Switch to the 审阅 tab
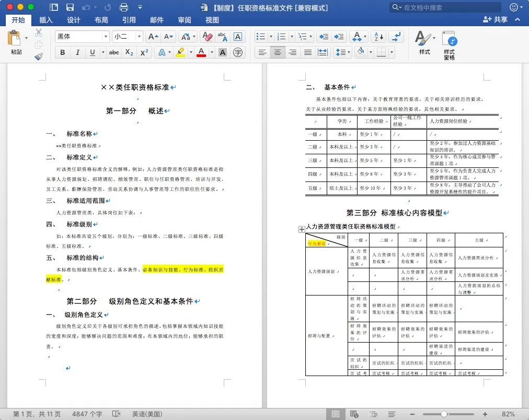Screen dimensions: 529x420 click(x=185, y=20)
